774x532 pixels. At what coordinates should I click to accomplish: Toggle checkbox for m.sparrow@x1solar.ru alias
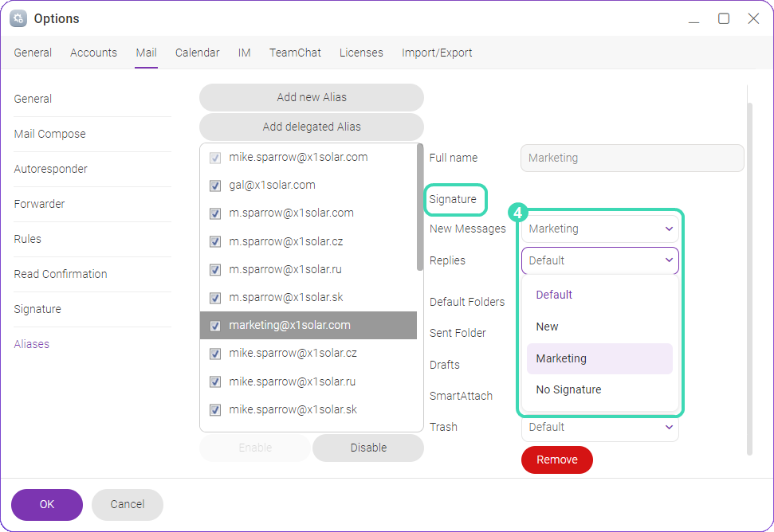pos(215,270)
